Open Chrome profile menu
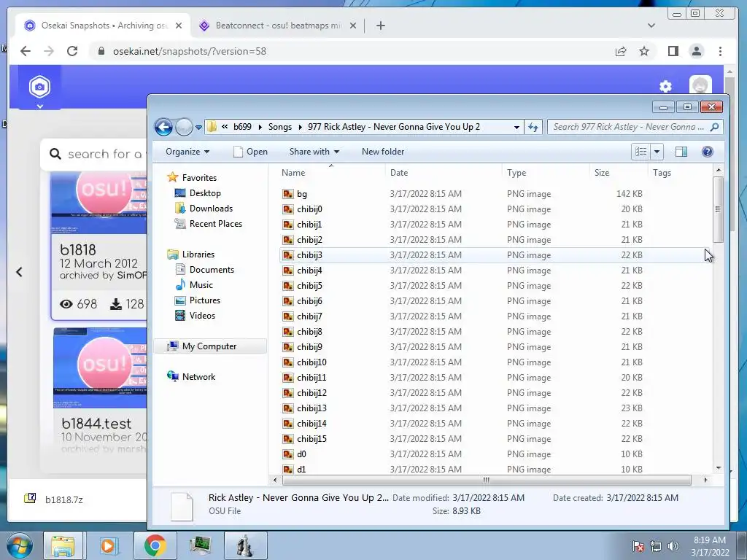This screenshot has width=747, height=560. (697, 51)
